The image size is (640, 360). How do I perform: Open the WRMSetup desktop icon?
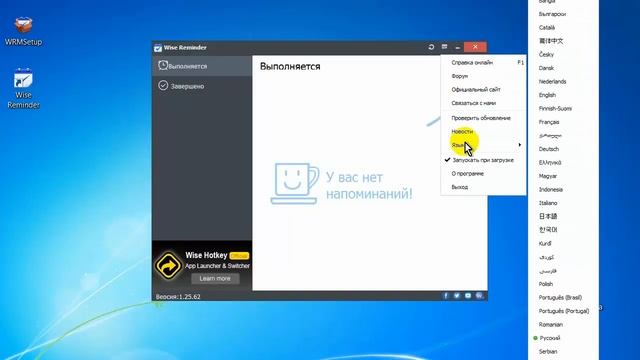[23, 31]
